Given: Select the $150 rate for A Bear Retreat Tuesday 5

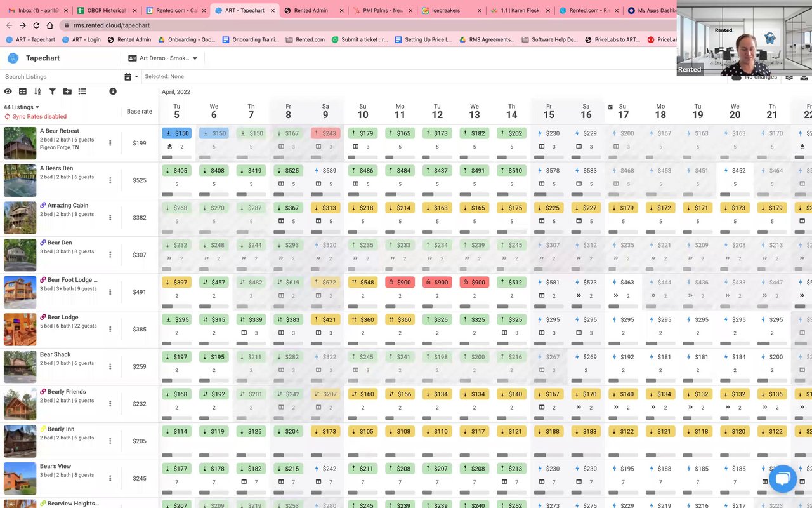Looking at the screenshot, I should coord(177,133).
